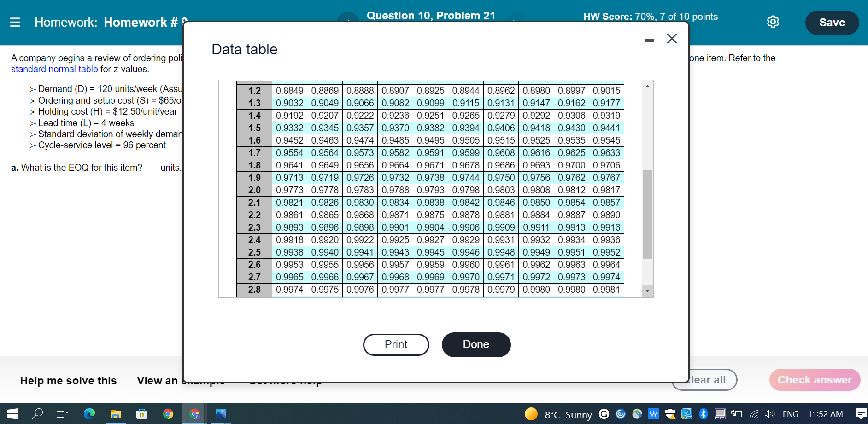Open the standard normal table link
Image resolution: width=868 pixels, height=424 pixels.
click(54, 69)
